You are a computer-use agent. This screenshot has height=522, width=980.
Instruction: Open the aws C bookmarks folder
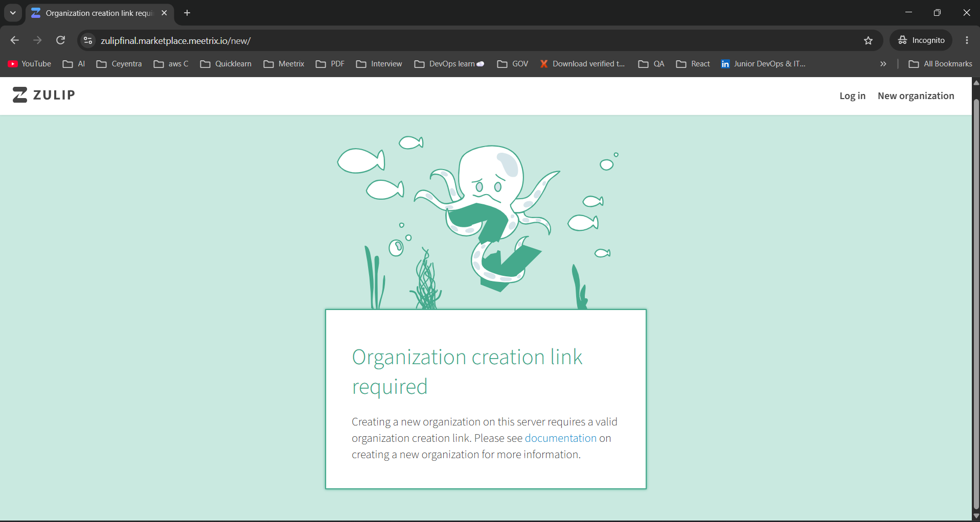coord(171,64)
